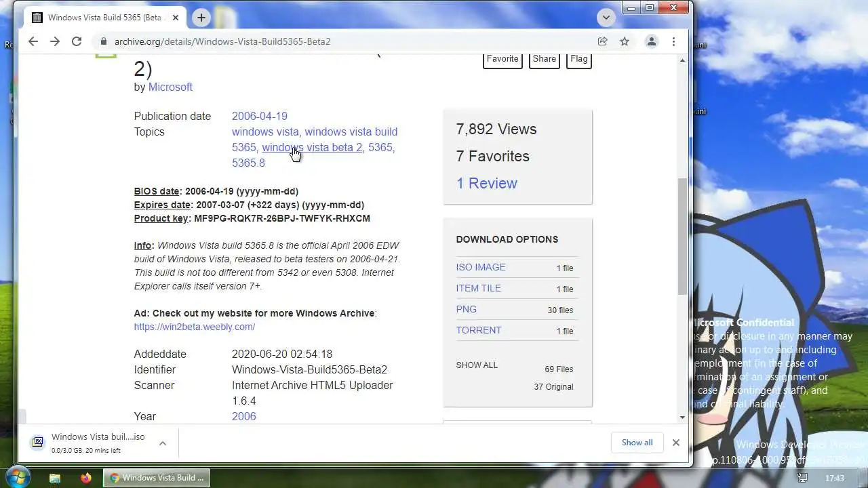Click the scrollbar up arrow

pyautogui.click(x=682, y=60)
